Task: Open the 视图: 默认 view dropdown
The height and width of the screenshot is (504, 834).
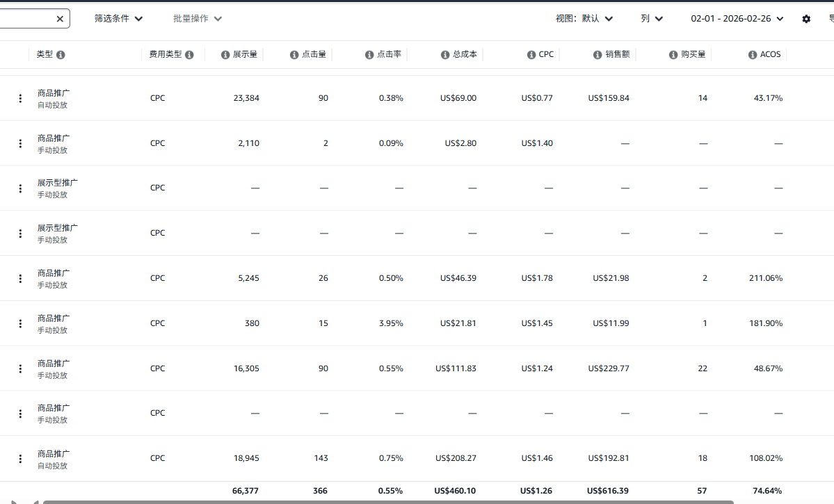Action: [584, 19]
